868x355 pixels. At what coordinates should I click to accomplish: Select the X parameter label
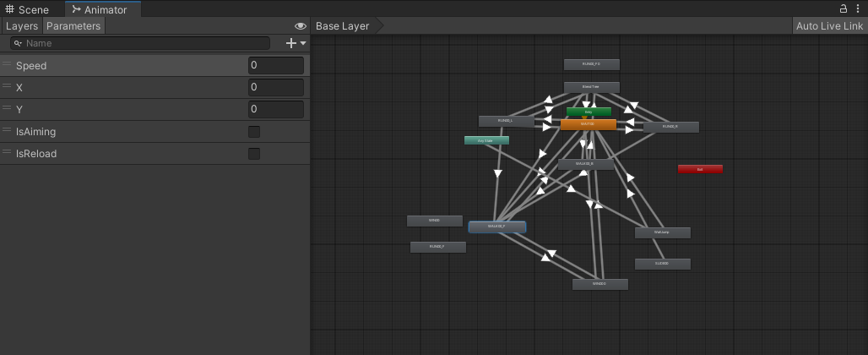(19, 88)
